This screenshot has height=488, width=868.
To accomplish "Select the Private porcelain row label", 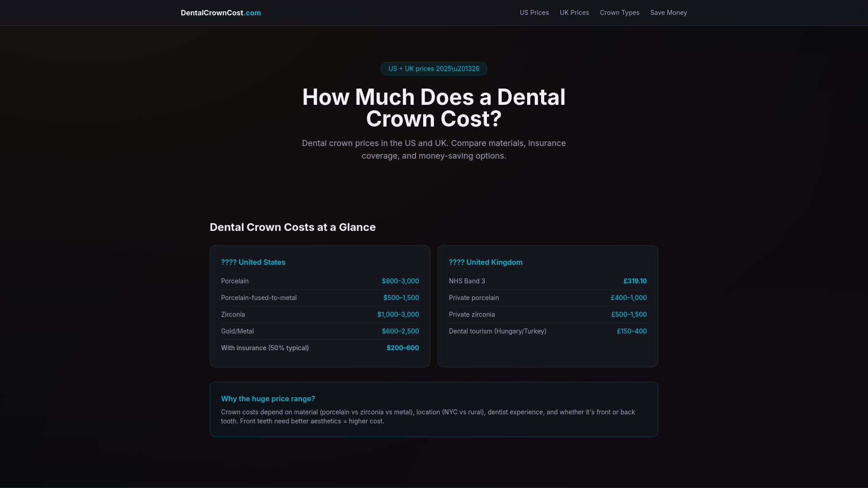I will click(x=474, y=298).
